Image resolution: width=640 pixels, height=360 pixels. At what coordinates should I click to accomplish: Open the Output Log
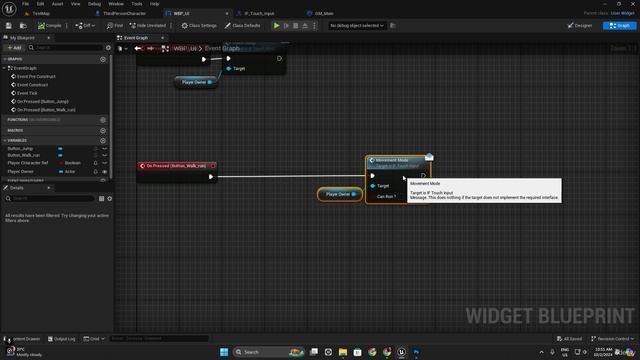point(62,339)
